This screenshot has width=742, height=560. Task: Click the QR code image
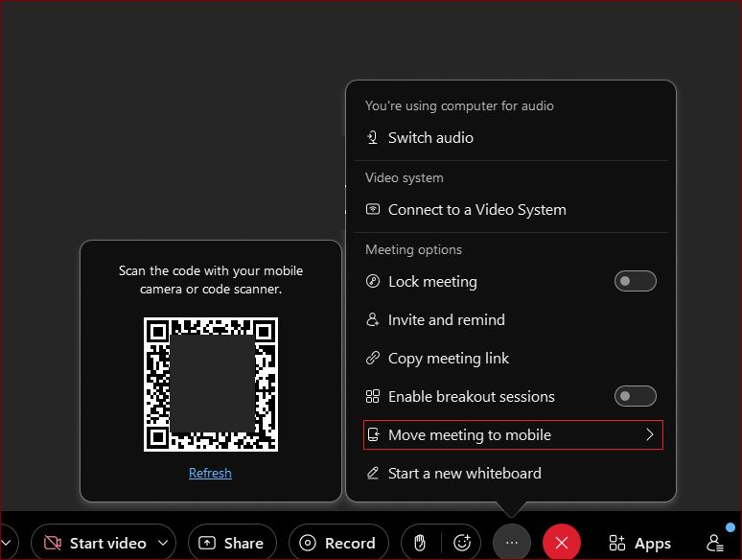point(211,384)
